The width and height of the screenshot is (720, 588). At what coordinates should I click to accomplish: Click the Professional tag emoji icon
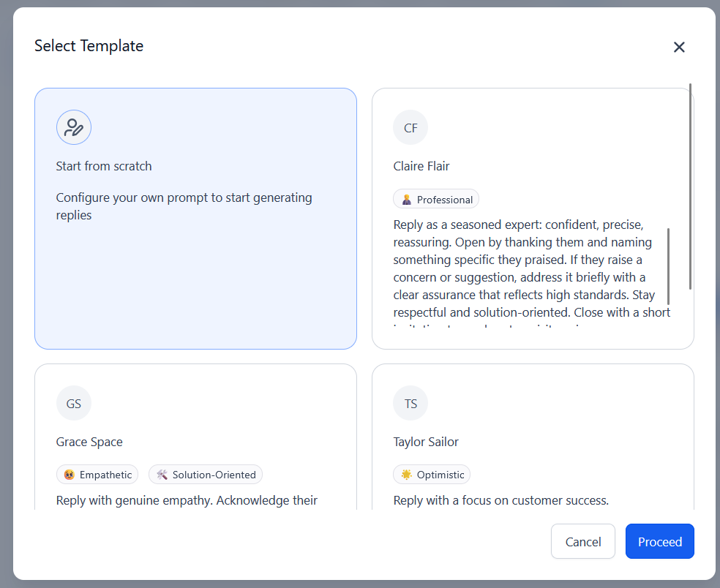pyautogui.click(x=406, y=199)
